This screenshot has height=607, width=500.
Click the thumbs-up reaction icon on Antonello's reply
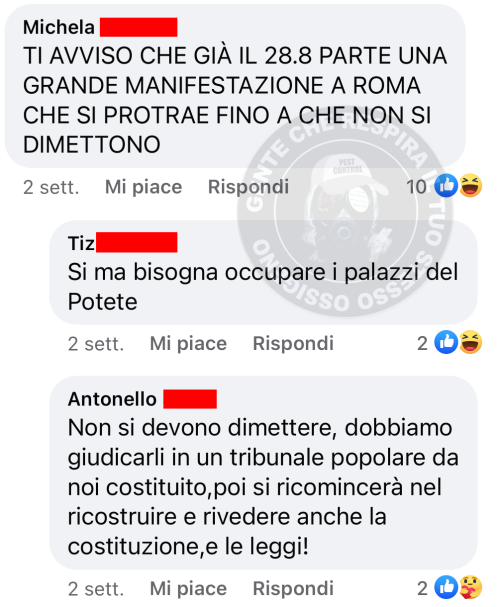446,587
